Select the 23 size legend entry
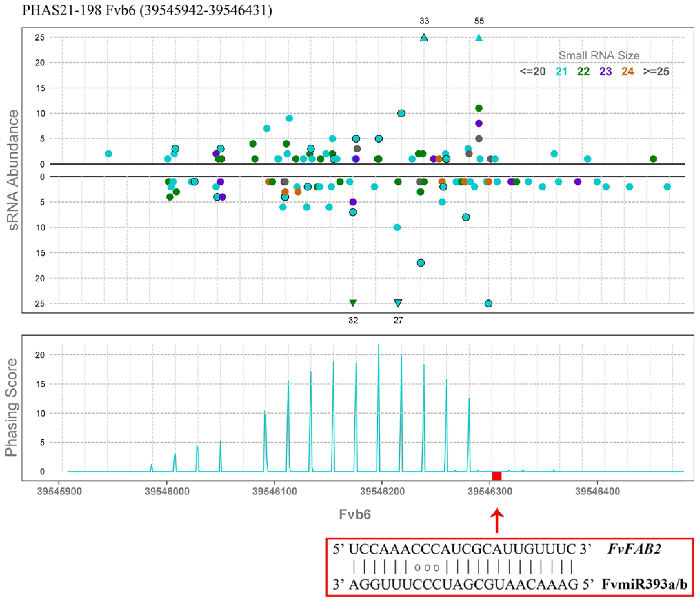Viewport: 700px width, 602px height. point(605,72)
